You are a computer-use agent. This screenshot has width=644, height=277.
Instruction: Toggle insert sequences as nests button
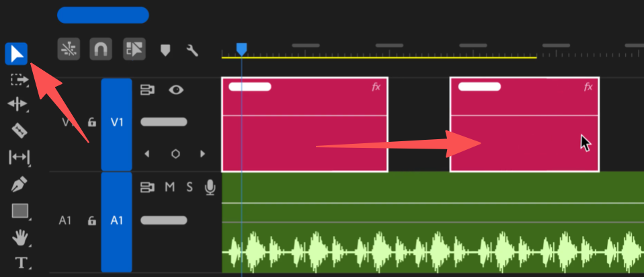[69, 50]
